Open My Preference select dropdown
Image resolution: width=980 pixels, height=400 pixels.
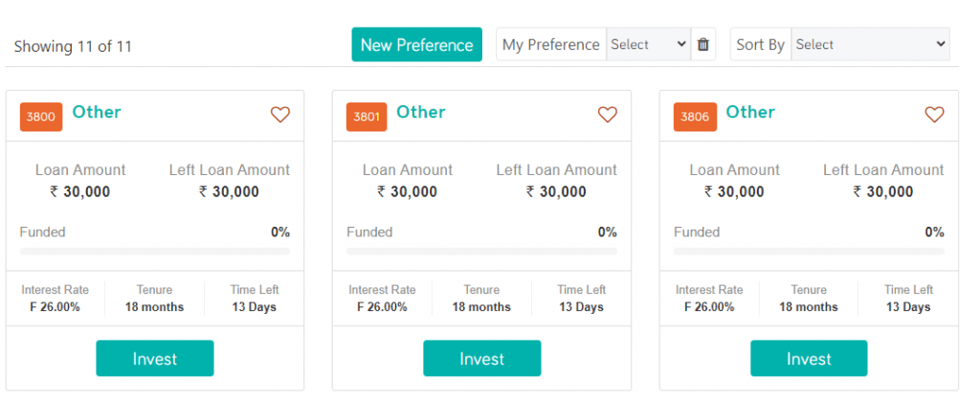[649, 44]
